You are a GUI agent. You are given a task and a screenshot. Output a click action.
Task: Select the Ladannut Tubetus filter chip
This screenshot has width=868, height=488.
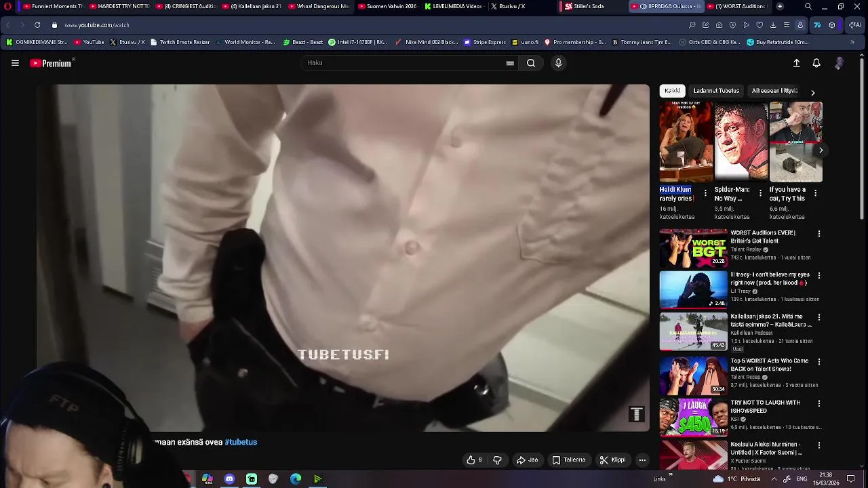pos(716,91)
